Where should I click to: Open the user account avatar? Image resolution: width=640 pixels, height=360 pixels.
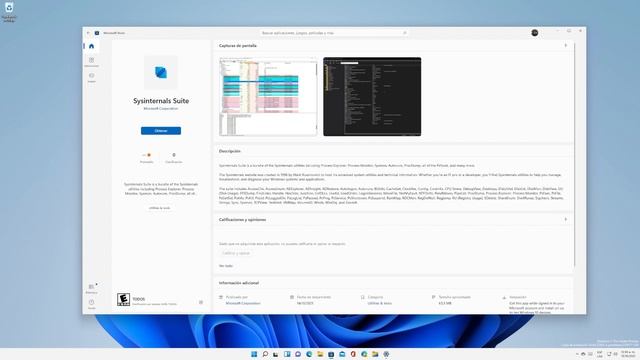535,33
